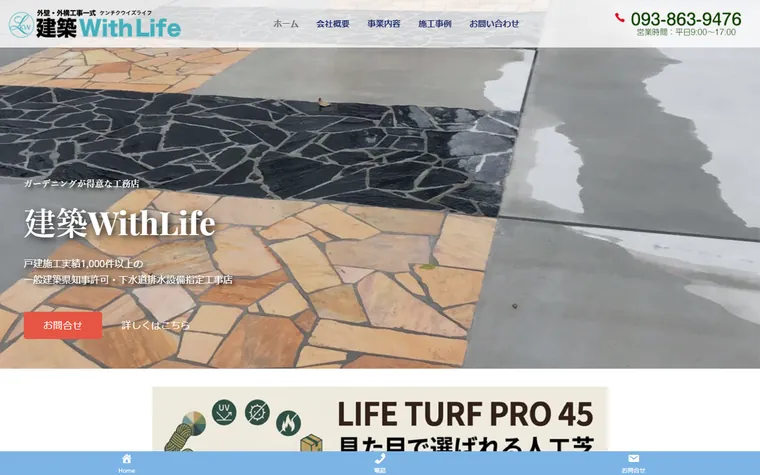Open the 会社概要 menu item

(333, 23)
